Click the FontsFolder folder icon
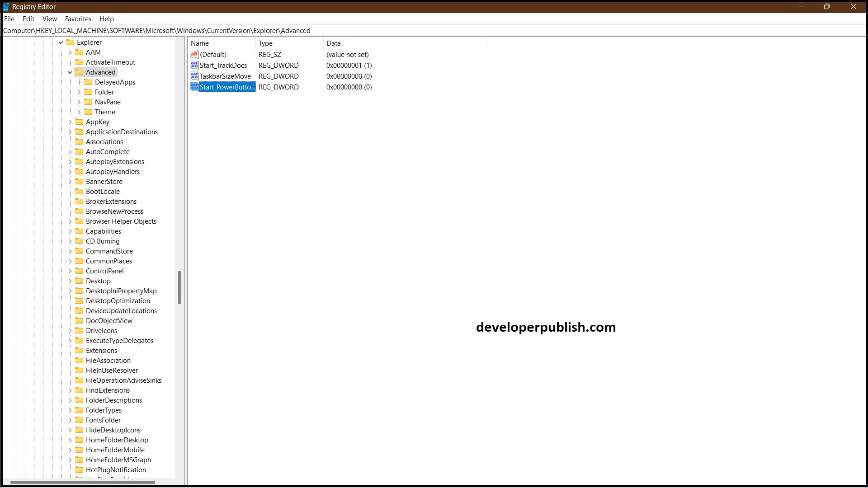Screen dimensions: 868x488 pos(80,420)
